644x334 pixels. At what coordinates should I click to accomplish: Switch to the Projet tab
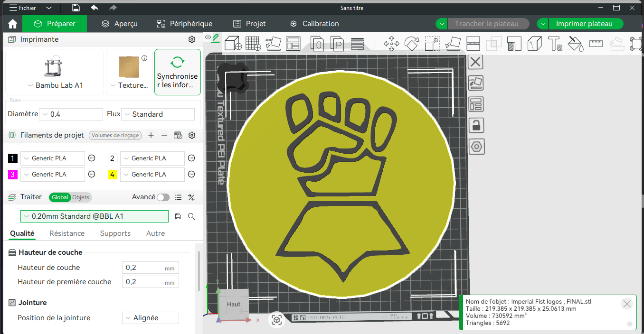point(249,24)
